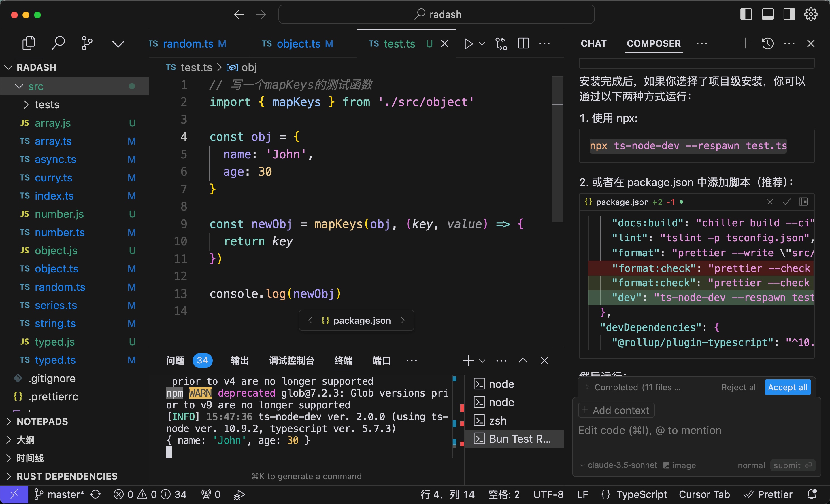This screenshot has height=504, width=830.
Task: Click the Accept all button
Action: point(787,387)
